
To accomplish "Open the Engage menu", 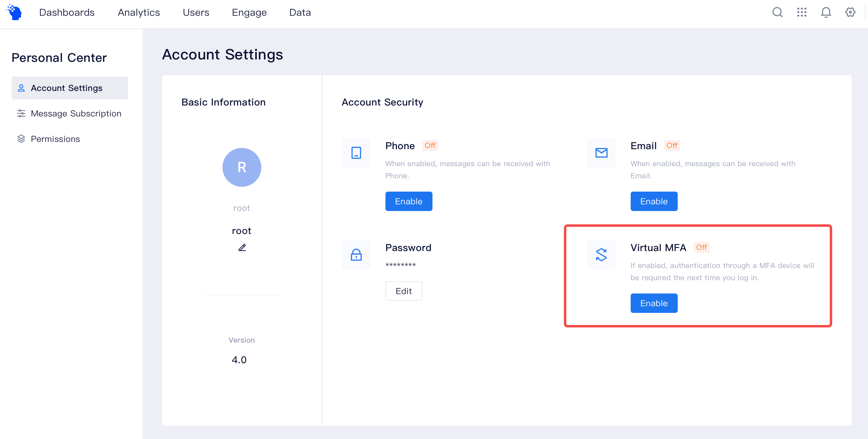I will (x=249, y=12).
